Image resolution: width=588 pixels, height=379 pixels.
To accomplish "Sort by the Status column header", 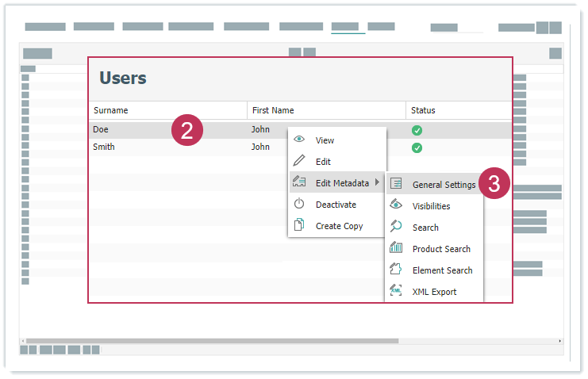I will click(x=423, y=110).
